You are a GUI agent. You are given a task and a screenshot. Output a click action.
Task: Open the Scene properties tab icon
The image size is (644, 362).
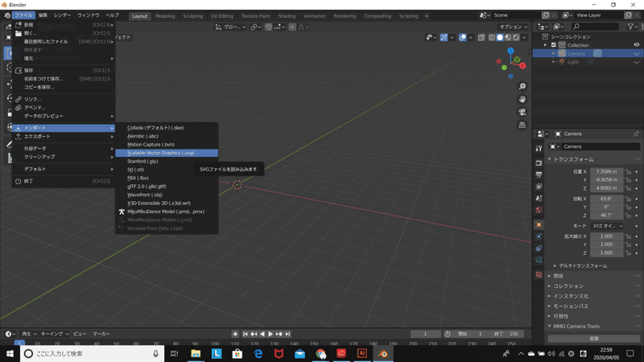tap(539, 198)
